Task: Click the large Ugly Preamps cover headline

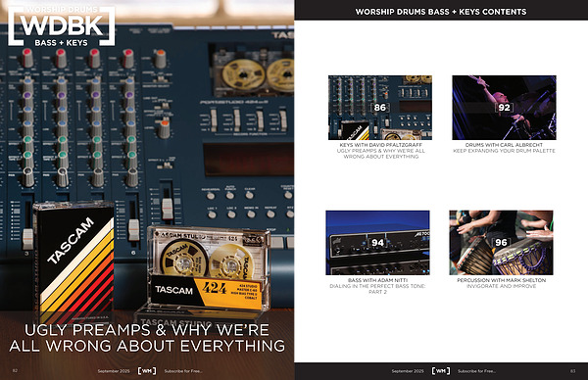Action: [x=147, y=338]
